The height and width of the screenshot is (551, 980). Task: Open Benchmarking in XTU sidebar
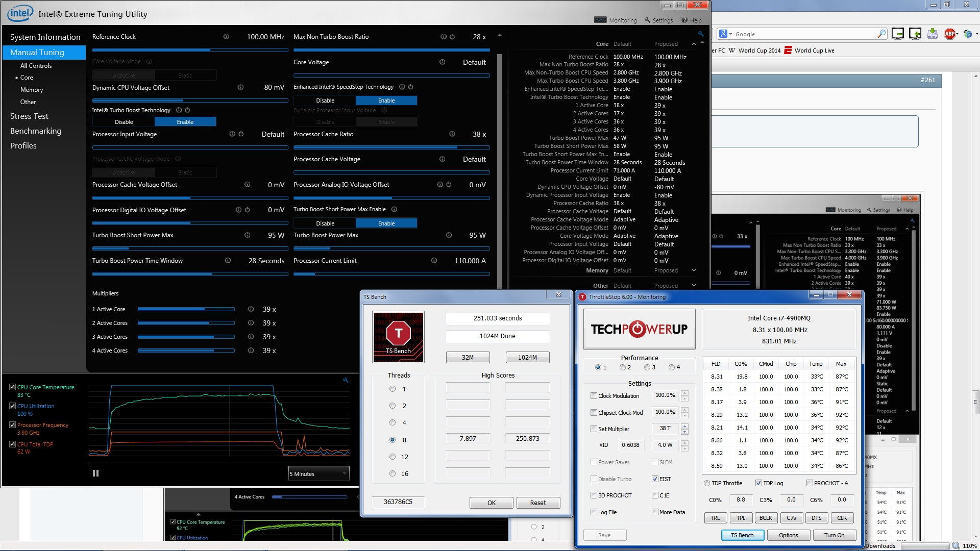pos(36,131)
